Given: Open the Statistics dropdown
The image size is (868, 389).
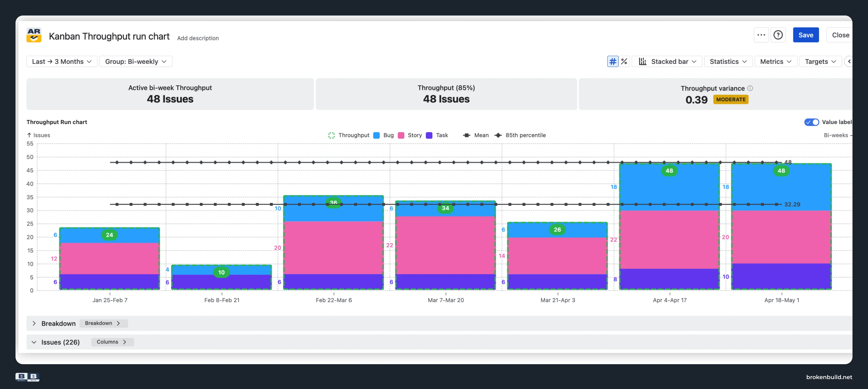Looking at the screenshot, I should coord(728,61).
